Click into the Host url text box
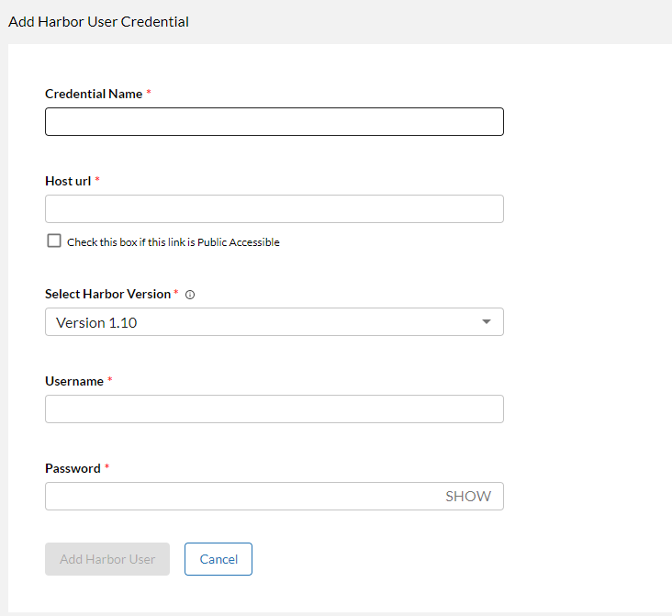The height and width of the screenshot is (616, 672). [x=274, y=208]
